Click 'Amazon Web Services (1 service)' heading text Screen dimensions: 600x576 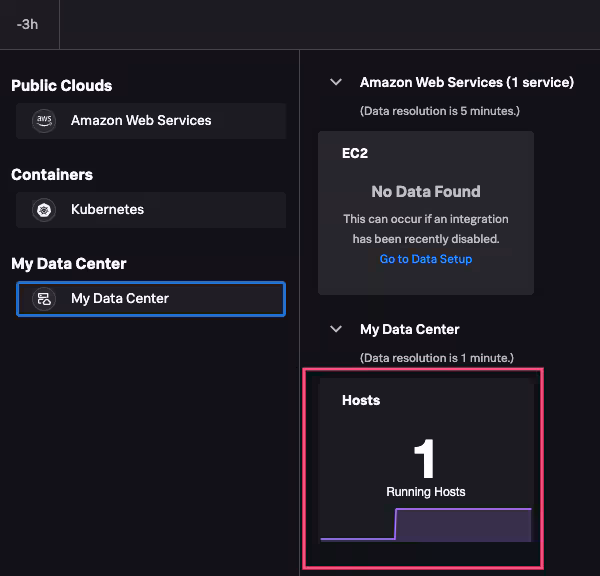tap(466, 82)
